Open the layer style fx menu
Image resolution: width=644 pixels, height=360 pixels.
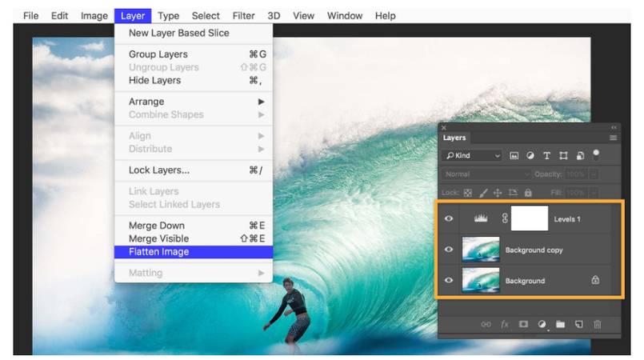click(x=505, y=324)
